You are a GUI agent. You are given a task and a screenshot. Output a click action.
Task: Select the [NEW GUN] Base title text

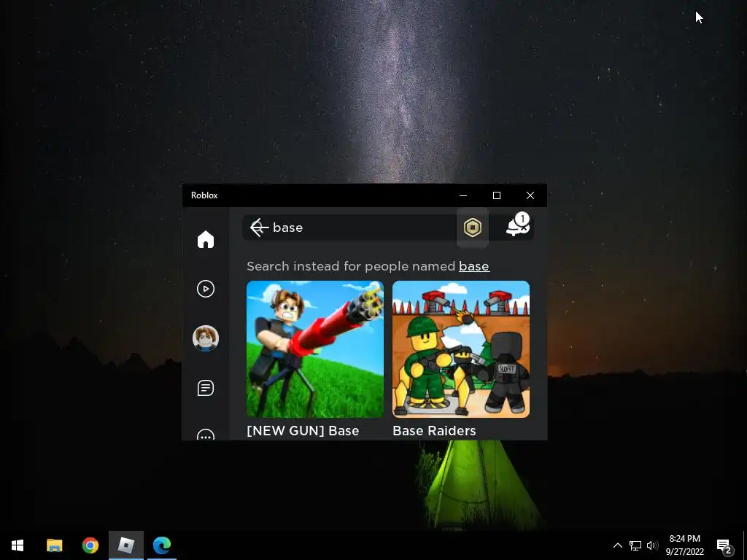tap(303, 430)
